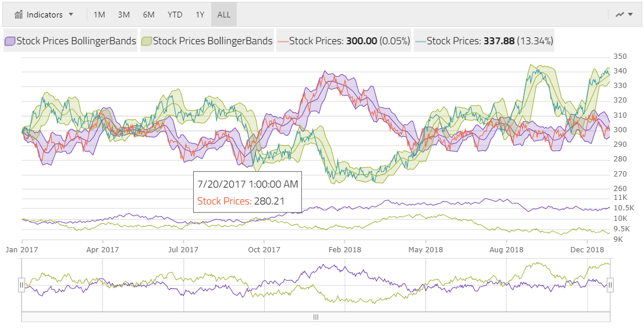Click the purple BollingerBands legend swatch
The width and height of the screenshot is (644, 335).
coord(10,41)
